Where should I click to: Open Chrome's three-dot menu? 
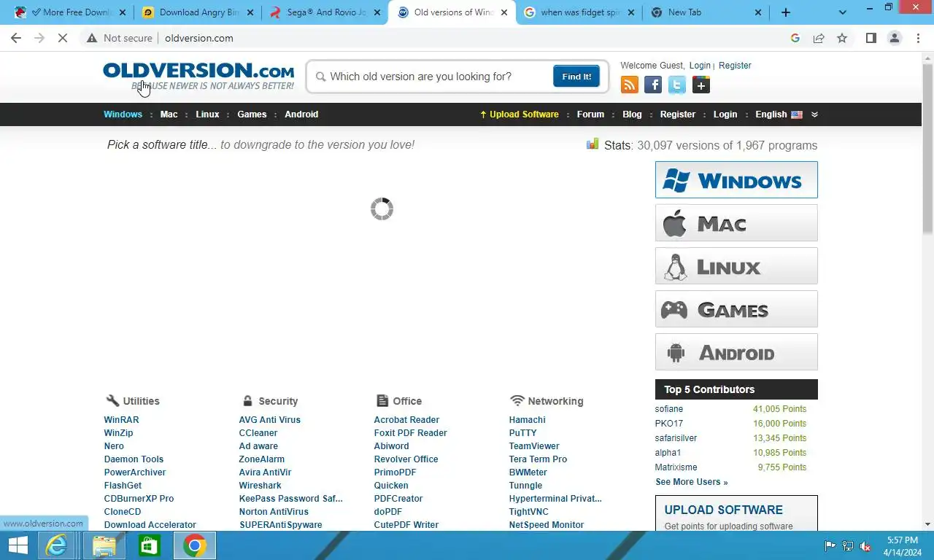coord(918,38)
